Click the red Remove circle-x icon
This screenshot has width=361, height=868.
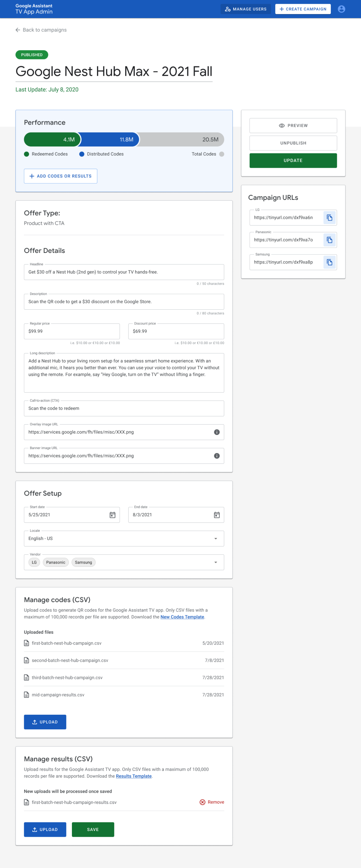202,802
